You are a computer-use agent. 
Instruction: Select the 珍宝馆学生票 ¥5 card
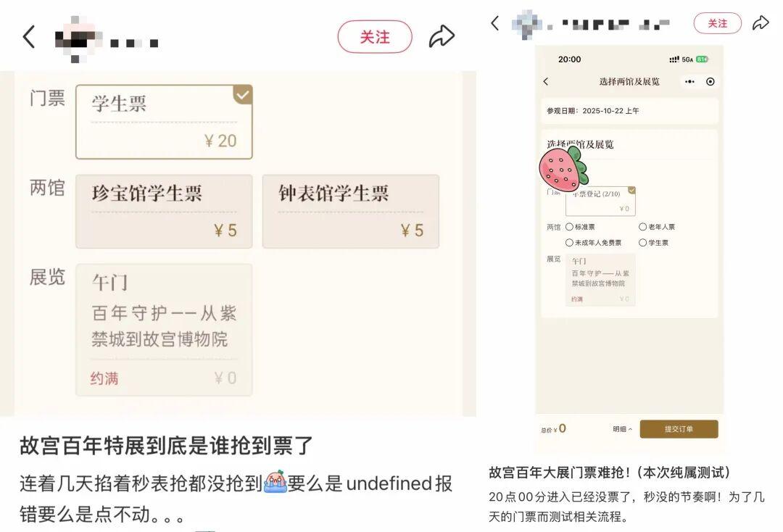click(x=164, y=211)
